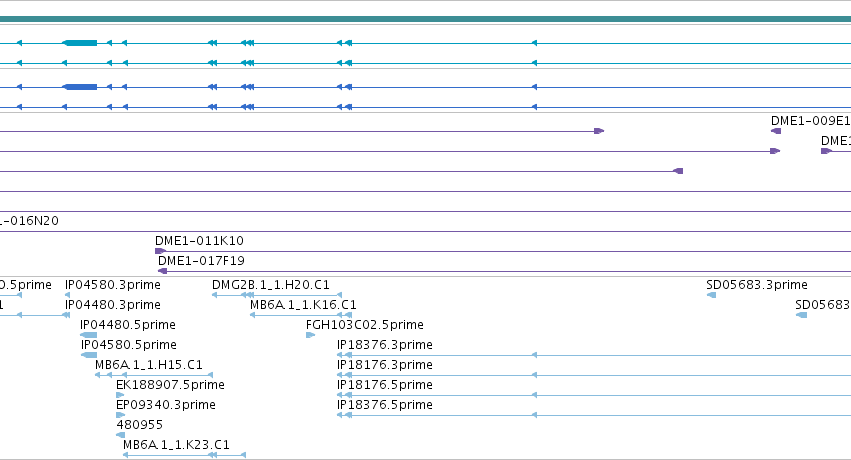Select the IP18376.5prime label

pyautogui.click(x=384, y=405)
